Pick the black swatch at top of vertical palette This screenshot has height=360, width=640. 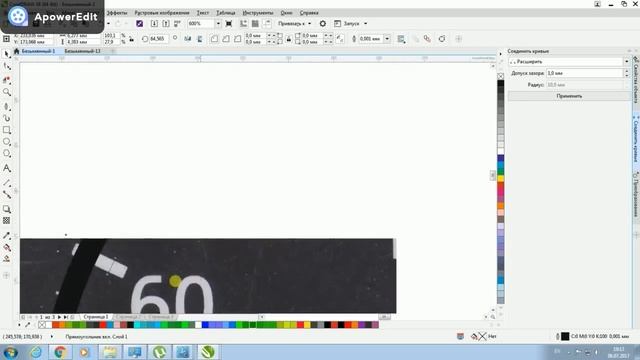click(501, 84)
